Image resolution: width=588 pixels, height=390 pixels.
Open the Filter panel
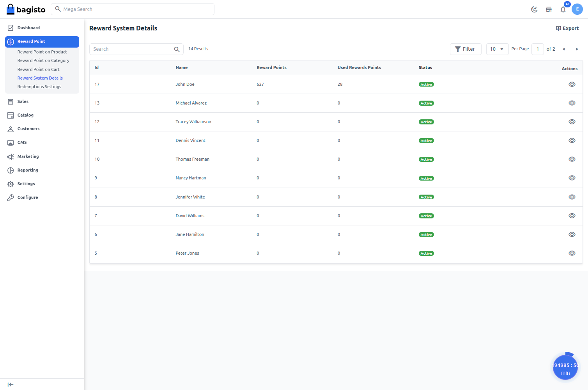pyautogui.click(x=466, y=49)
